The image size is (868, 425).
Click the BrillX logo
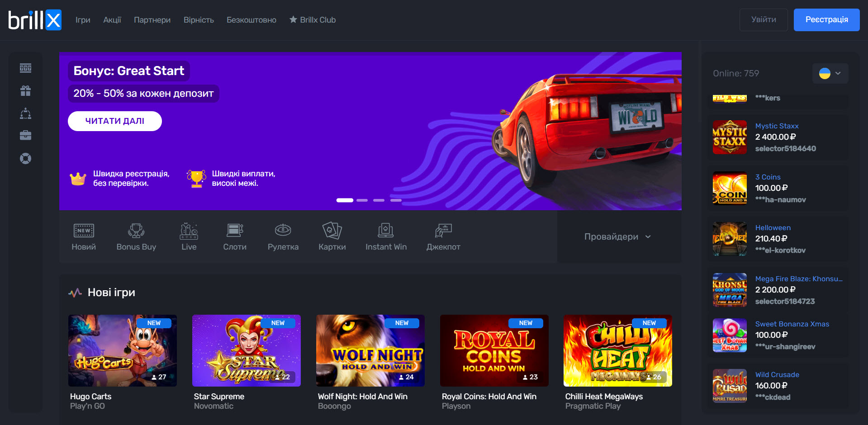click(35, 20)
